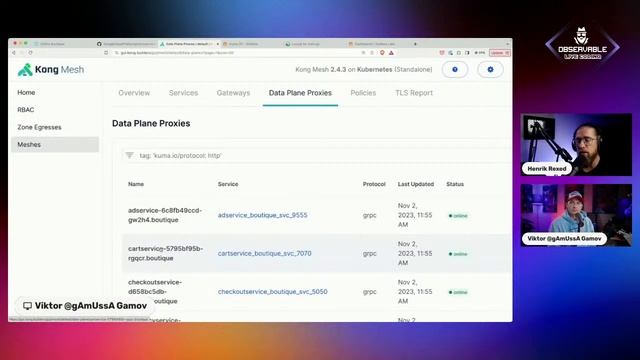Viewport: 640px width, 360px height.
Task: Click the Update button in browser toolbar
Action: point(500,53)
